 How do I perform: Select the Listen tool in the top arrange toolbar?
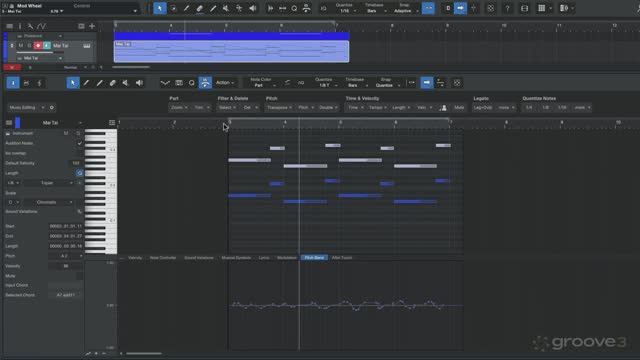253,8
